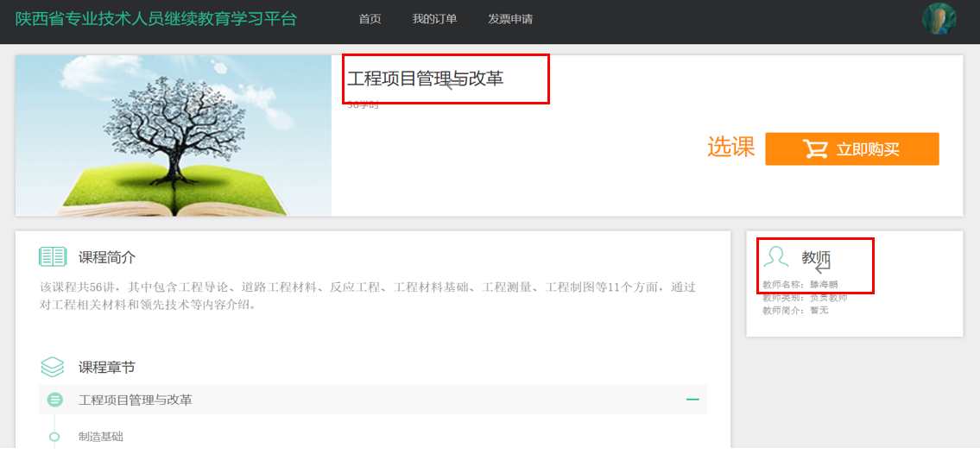Click the layers icon beside 课程章节

point(53,367)
